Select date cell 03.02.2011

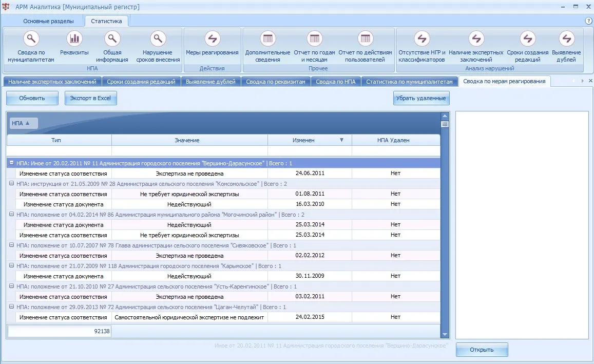[310, 296]
